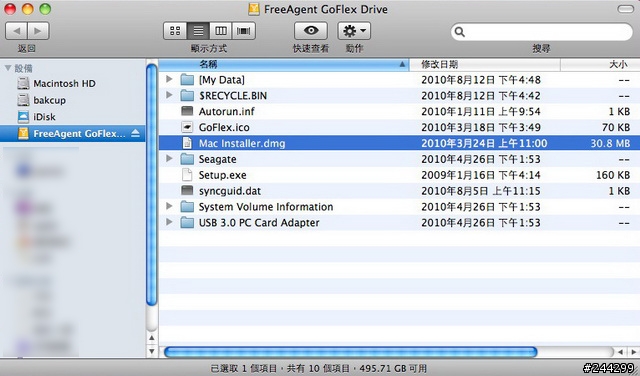Sort by the Name column header
640x376 pixels.
(x=284, y=65)
